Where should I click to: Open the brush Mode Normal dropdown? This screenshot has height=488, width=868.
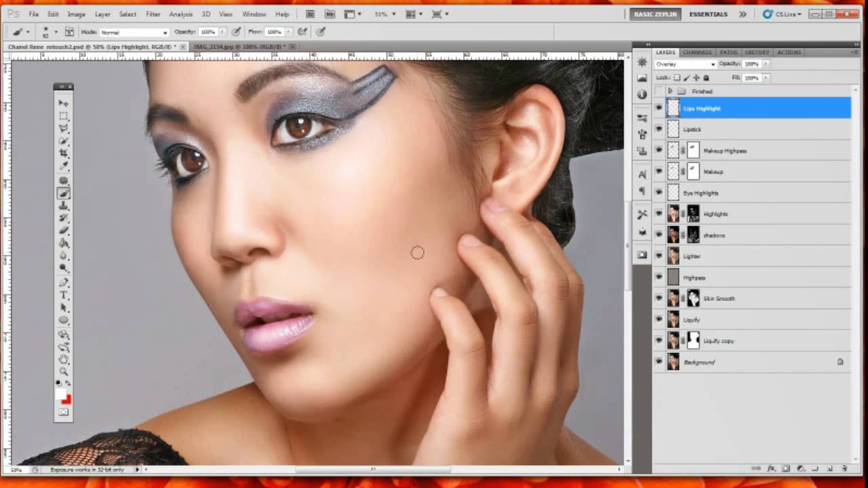[134, 33]
